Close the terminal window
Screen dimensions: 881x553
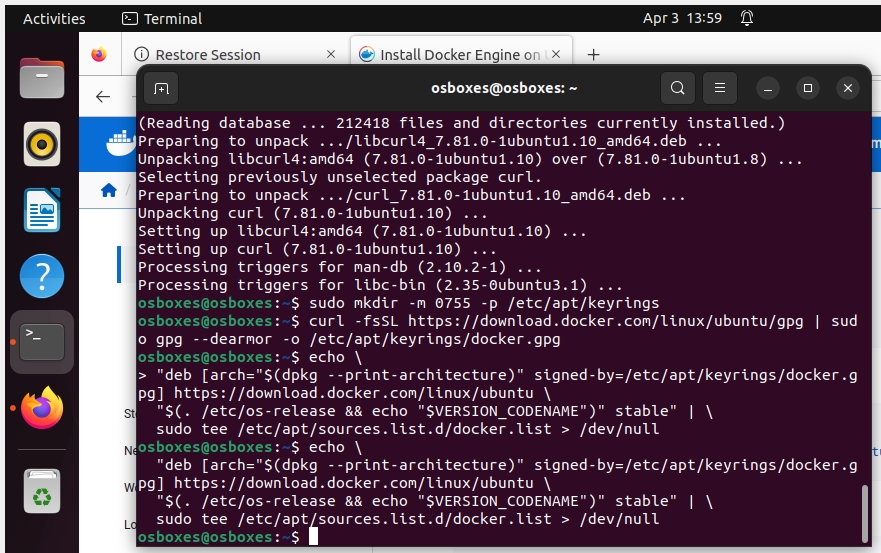coord(848,88)
